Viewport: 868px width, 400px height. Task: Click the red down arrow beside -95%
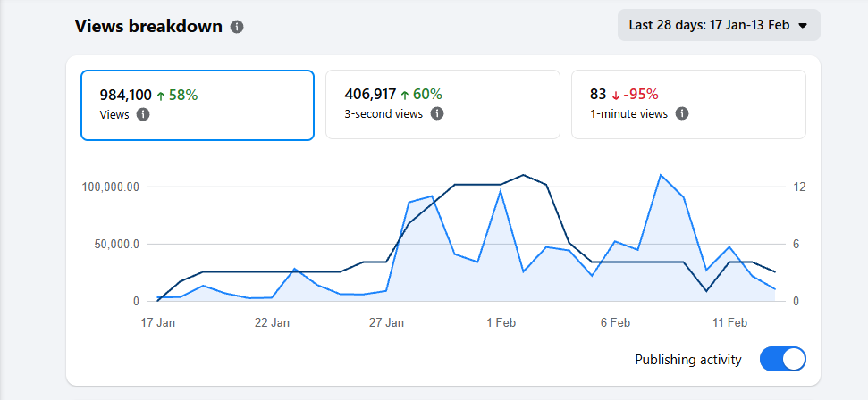click(615, 95)
